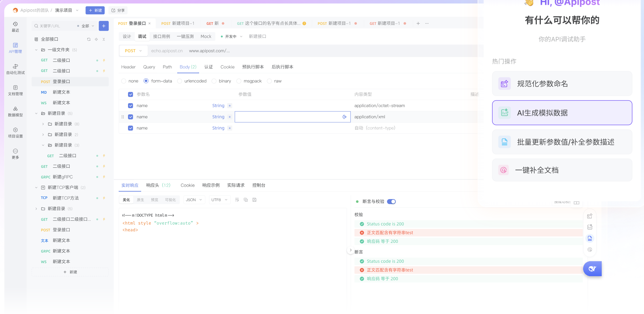This screenshot has width=644, height=314.
Task: Open the JSON format dropdown
Action: pos(194,200)
